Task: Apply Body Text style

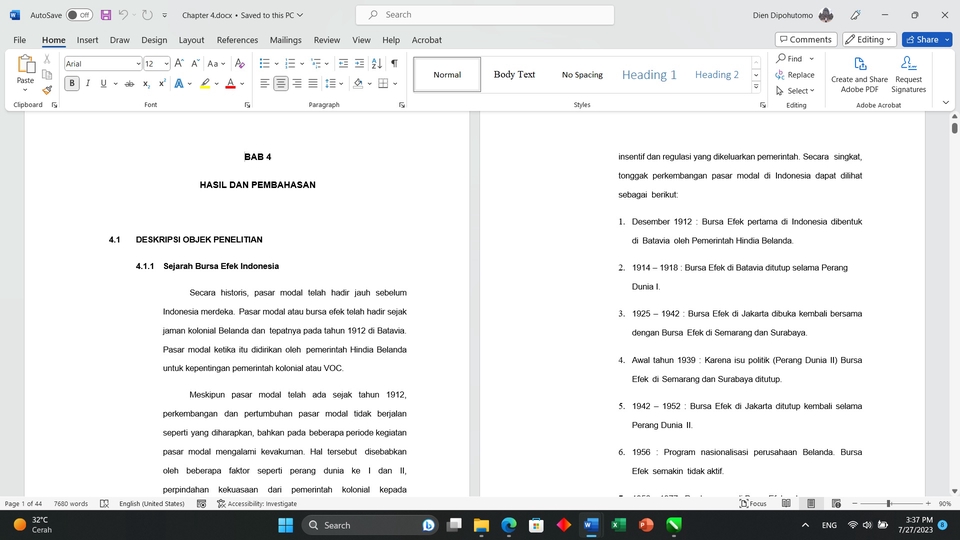Action: [x=514, y=75]
